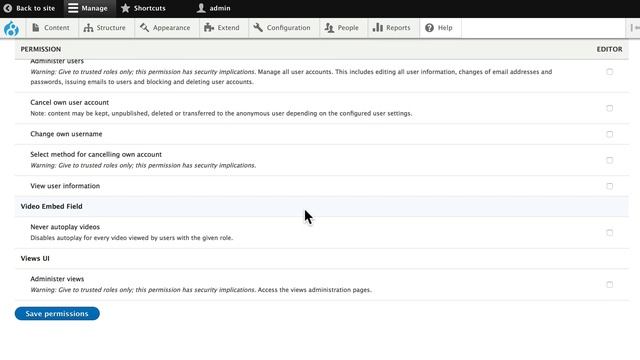The image size is (640, 360).
Task: Open the Help menu label
Action: click(445, 28)
